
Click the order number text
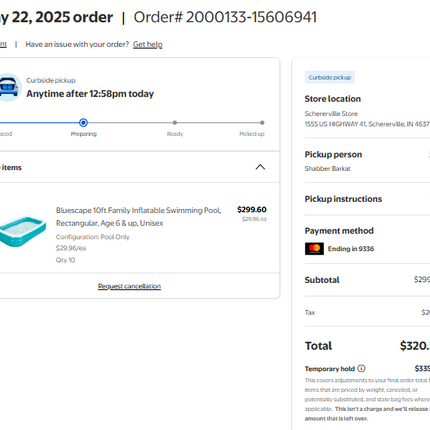pyautogui.click(x=225, y=17)
